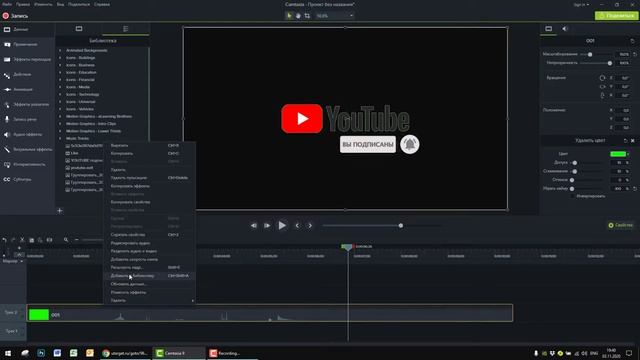Image resolution: width=640 pixels, height=360 pixels.
Task: Open the Справка menu
Action: point(102,4)
